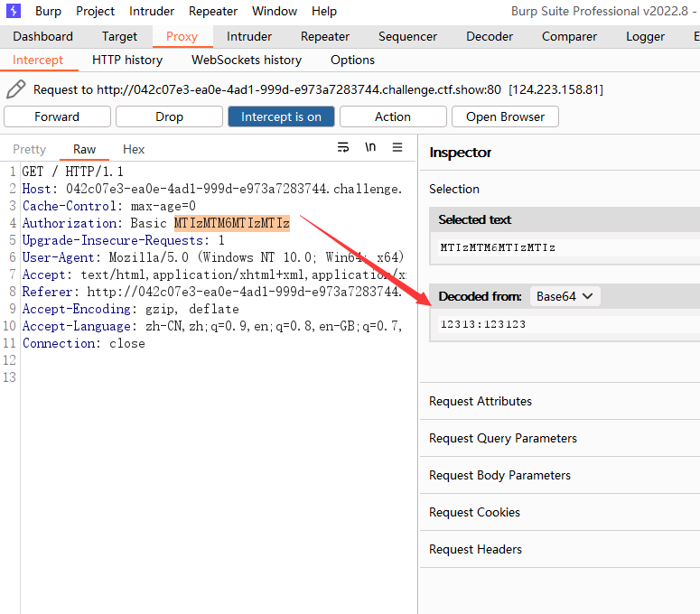Viewport: 700px width, 614px height.
Task: Open the Decoded from Base64 dropdown
Action: pyautogui.click(x=565, y=296)
